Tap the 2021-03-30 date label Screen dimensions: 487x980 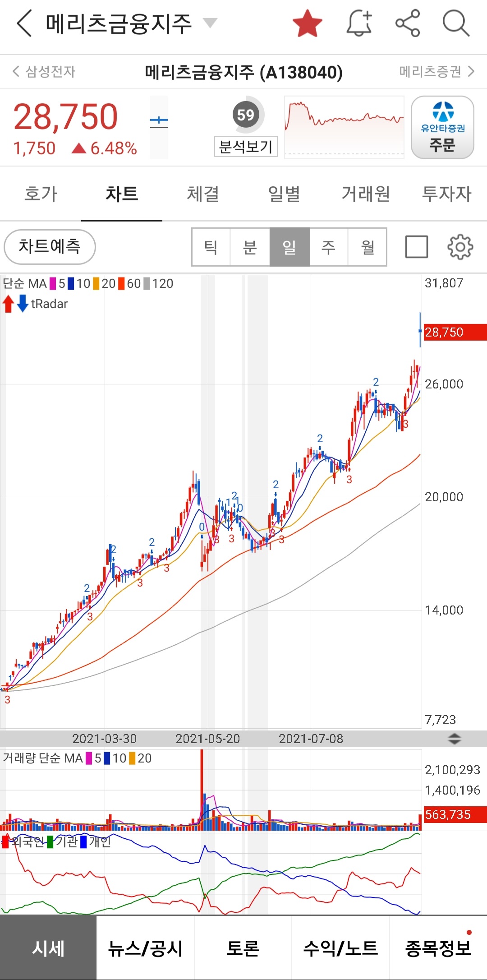point(104,739)
